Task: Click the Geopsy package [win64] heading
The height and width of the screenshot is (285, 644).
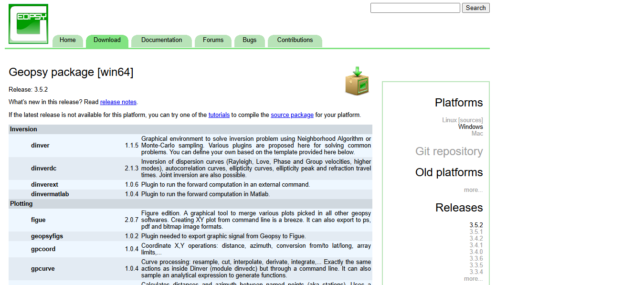Action: point(71,73)
